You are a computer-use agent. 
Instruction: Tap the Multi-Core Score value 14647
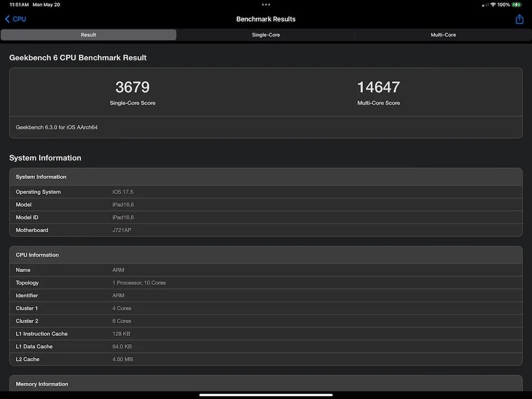pyautogui.click(x=378, y=87)
